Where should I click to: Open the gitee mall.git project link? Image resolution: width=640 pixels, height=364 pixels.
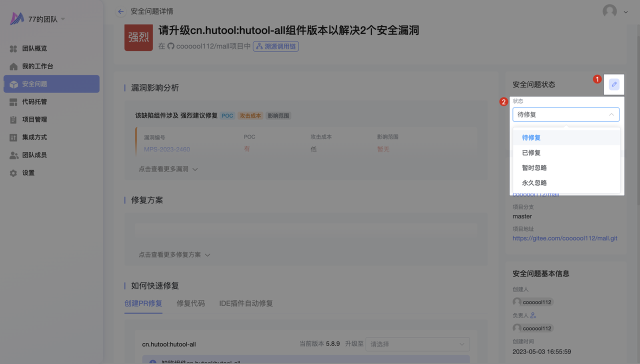[564, 238]
